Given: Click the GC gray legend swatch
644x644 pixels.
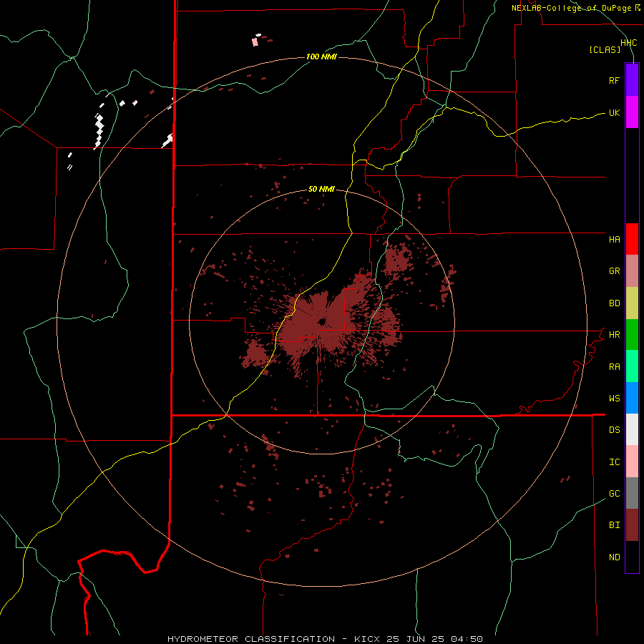Looking at the screenshot, I should point(632,493).
